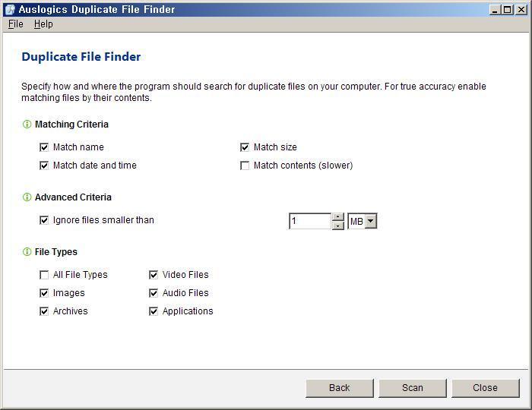
Task: Start the search with Scan button
Action: pyautogui.click(x=412, y=388)
